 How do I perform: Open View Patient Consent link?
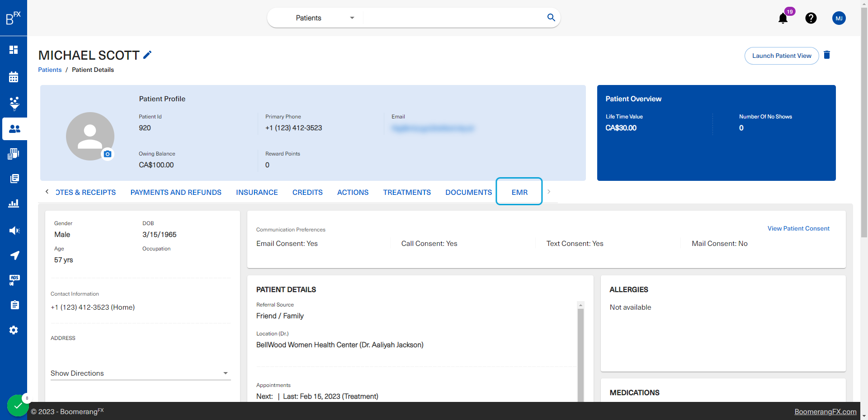[798, 228]
